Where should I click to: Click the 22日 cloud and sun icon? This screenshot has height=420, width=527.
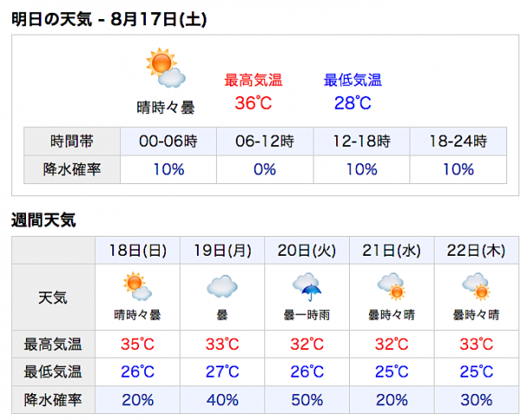pos(476,286)
